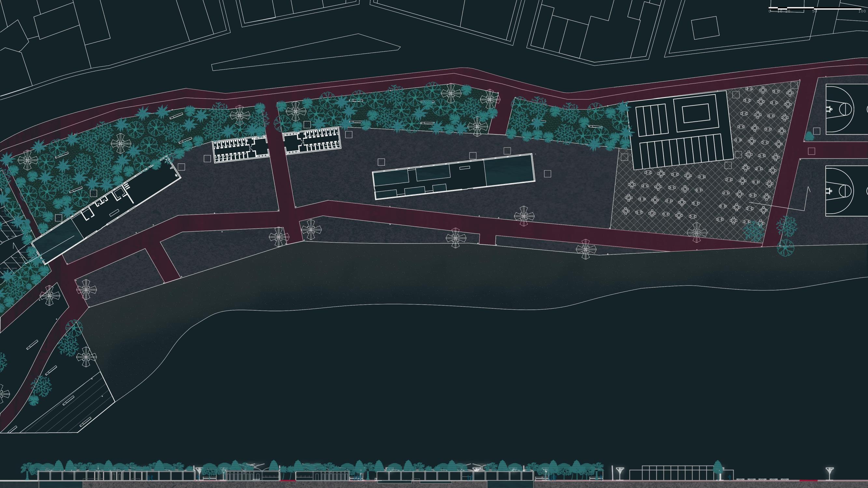Select the framed grid structure in bottom elevation
The image size is (868, 488).
coord(677,472)
